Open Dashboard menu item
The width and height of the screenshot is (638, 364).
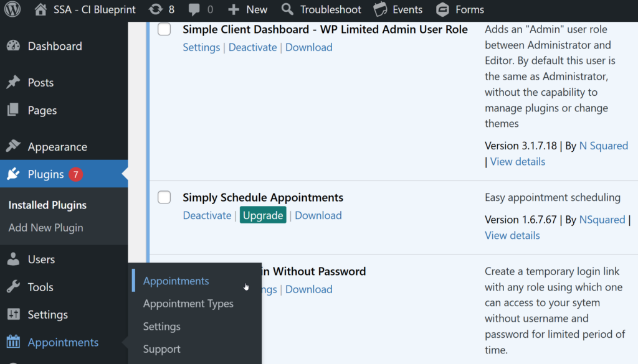click(55, 46)
